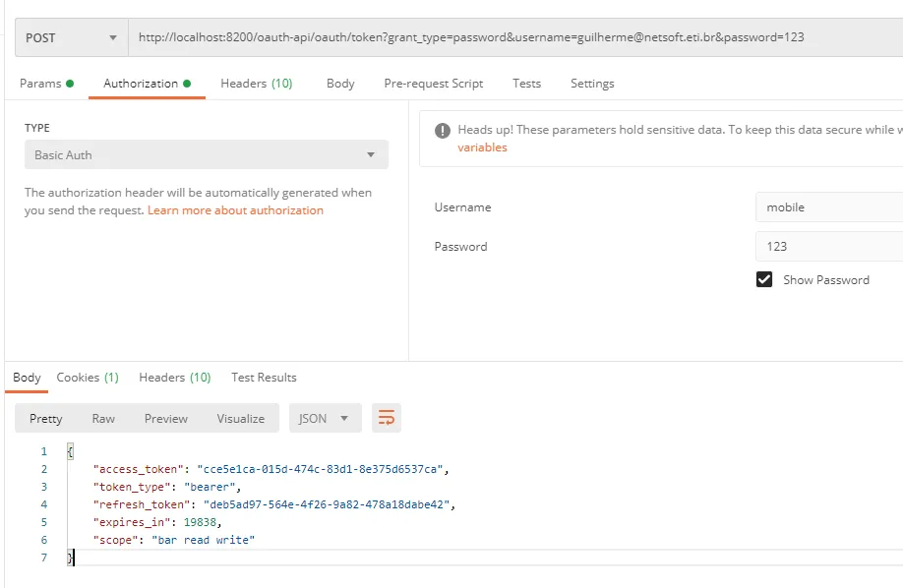Viewport: 903px width, 588px height.
Task: Click line number 1 in response gutter
Action: point(43,451)
